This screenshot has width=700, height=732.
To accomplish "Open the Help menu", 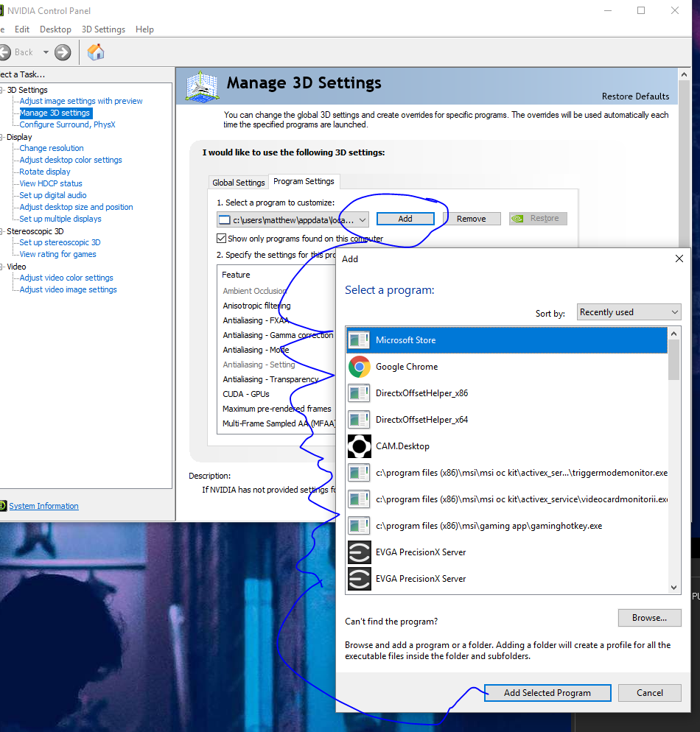I will [x=144, y=29].
